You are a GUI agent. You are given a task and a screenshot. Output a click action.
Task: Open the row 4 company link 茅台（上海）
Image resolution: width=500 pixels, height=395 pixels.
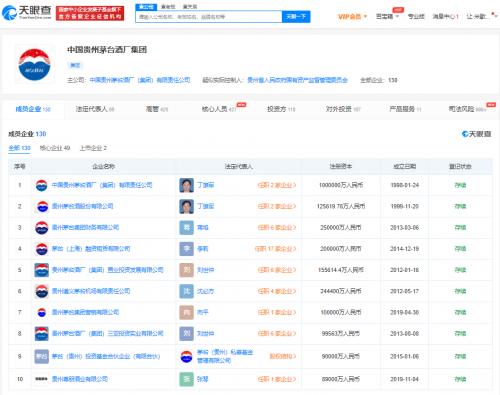[x=91, y=249]
